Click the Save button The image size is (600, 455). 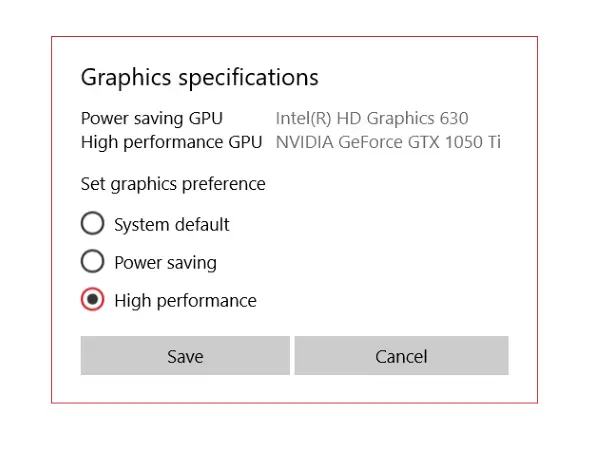tap(185, 356)
